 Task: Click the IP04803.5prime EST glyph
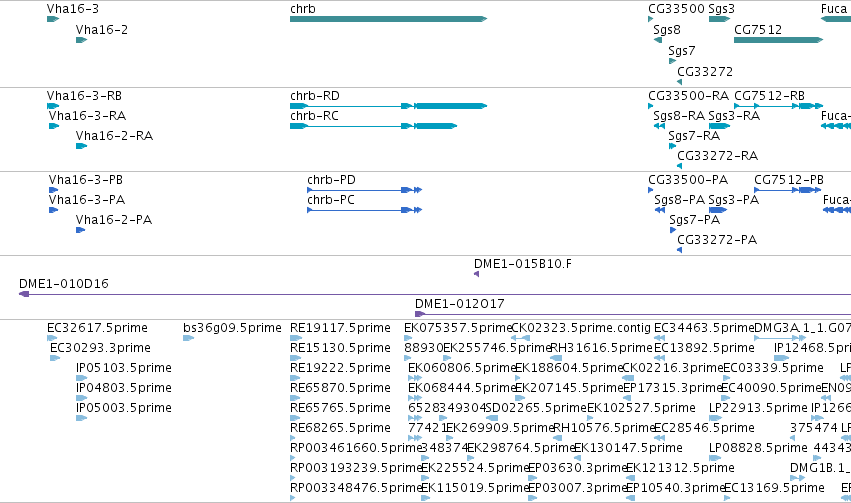coord(81,398)
